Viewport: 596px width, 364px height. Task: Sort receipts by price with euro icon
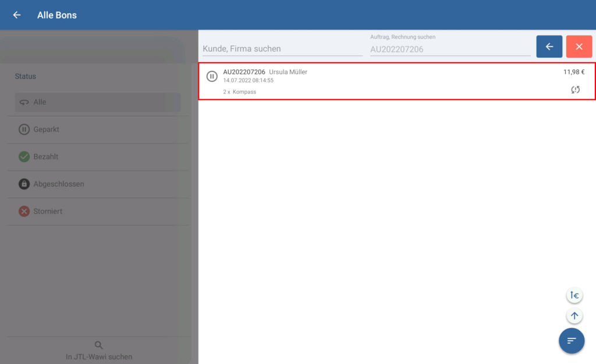(574, 295)
